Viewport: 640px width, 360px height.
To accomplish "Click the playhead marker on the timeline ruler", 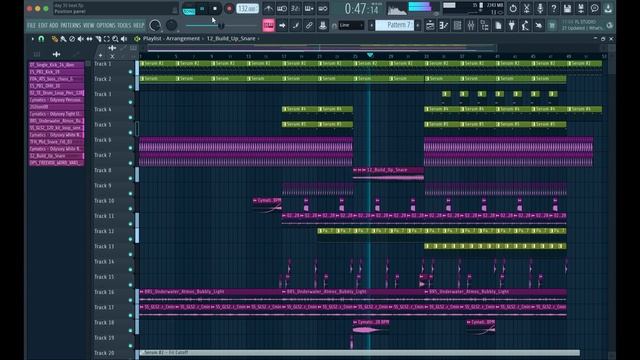I will 370,55.
